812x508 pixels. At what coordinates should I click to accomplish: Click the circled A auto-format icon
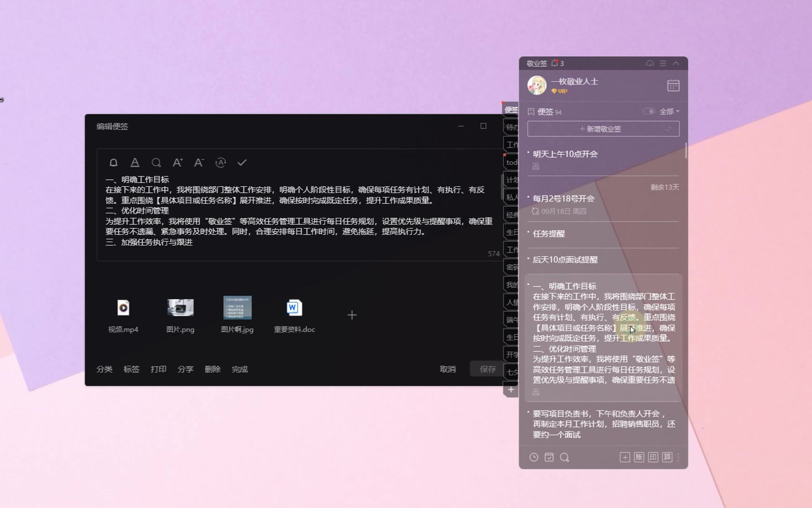click(220, 163)
